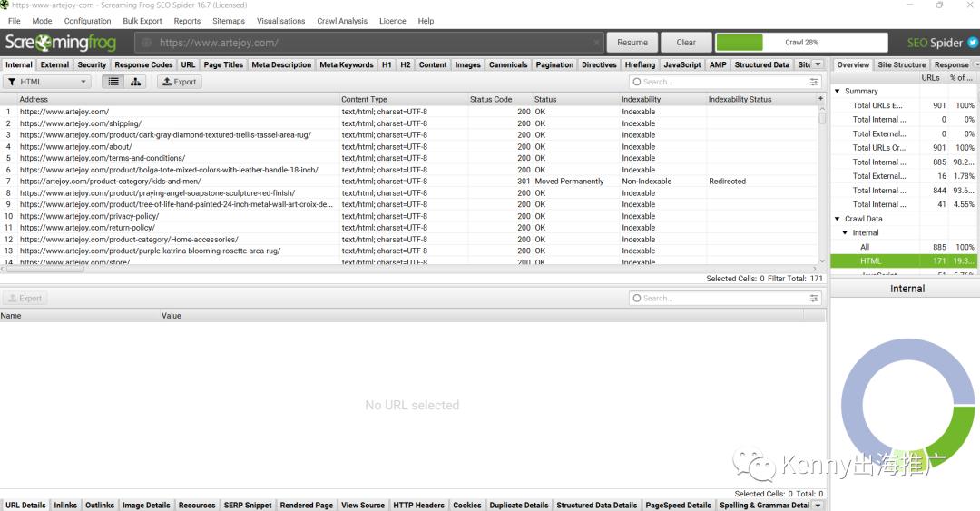Open search filter options in lower panel
Image resolution: width=980 pixels, height=511 pixels.
click(x=814, y=298)
